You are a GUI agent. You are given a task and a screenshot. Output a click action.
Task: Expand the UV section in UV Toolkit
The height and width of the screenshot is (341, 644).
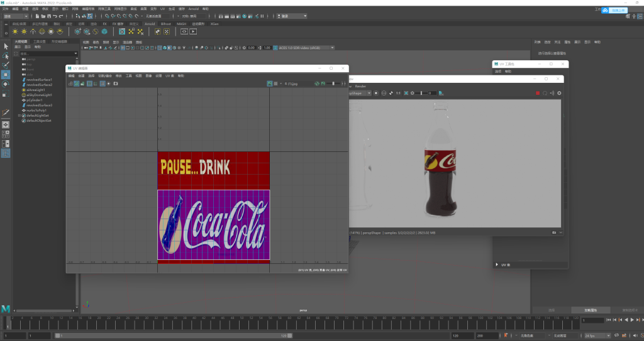[497, 264]
